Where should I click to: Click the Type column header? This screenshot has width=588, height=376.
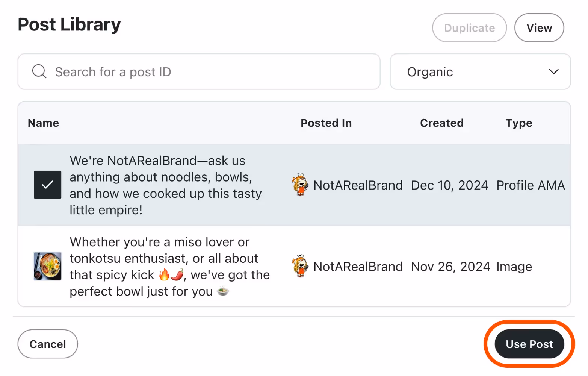tap(518, 123)
